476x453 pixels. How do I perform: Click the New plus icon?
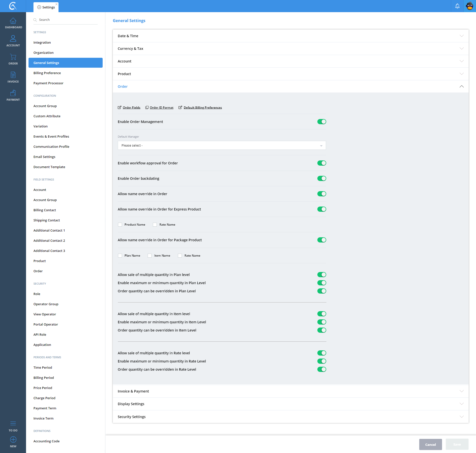click(x=13, y=440)
